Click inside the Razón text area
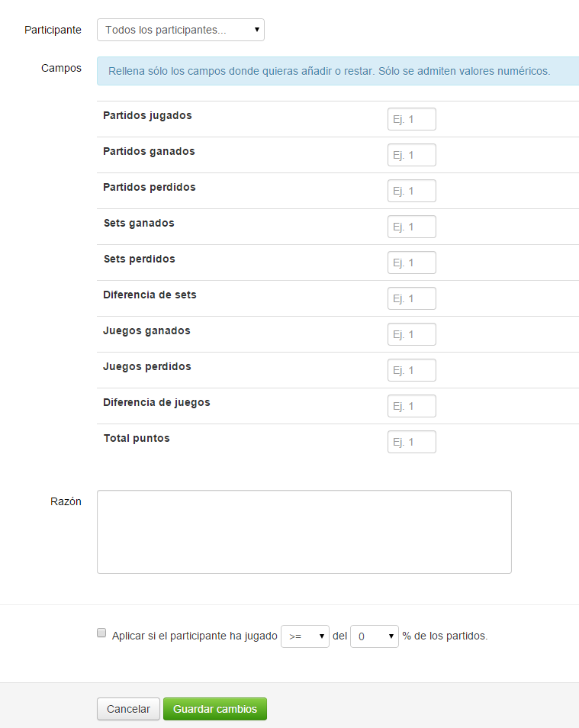This screenshot has height=728, width=579. pos(304,532)
